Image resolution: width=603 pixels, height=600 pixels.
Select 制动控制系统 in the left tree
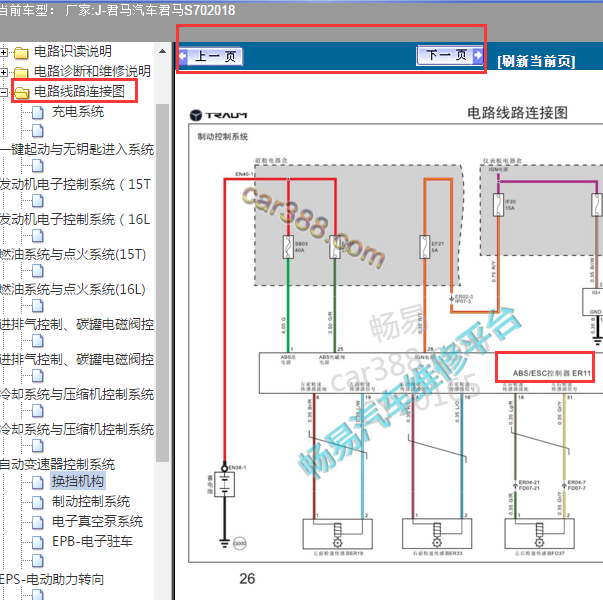pos(91,501)
